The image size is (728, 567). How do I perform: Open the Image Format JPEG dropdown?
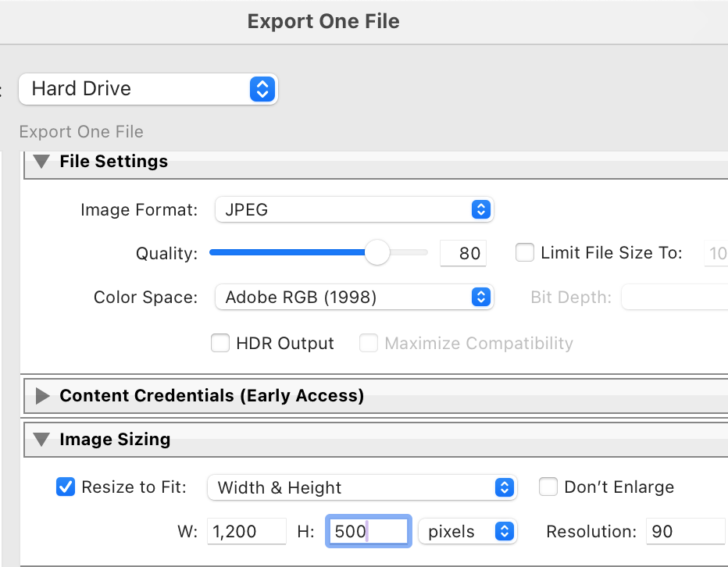click(x=354, y=210)
